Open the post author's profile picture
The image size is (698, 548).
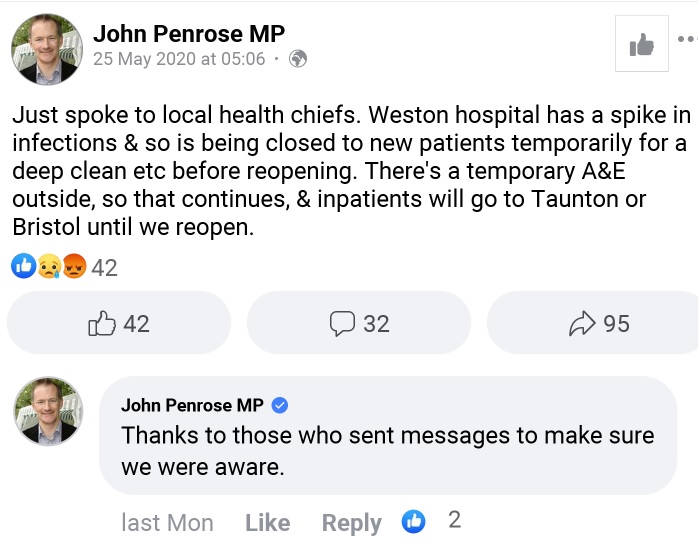point(47,48)
